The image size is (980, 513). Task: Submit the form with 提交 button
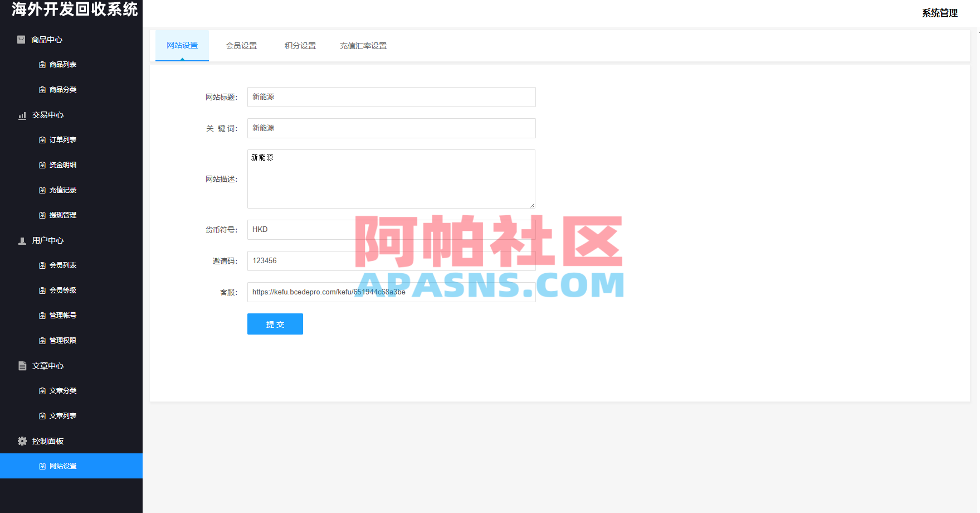coord(275,324)
